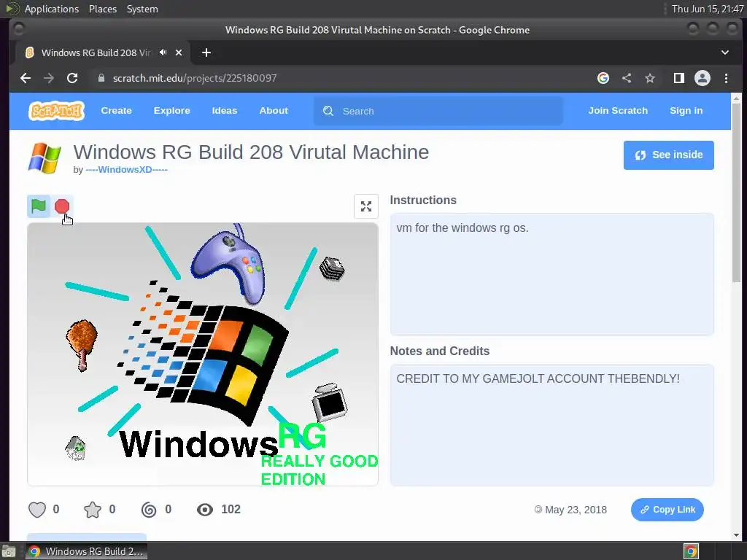Click the address bar URL
Image resolution: width=747 pixels, height=560 pixels.
(194, 78)
